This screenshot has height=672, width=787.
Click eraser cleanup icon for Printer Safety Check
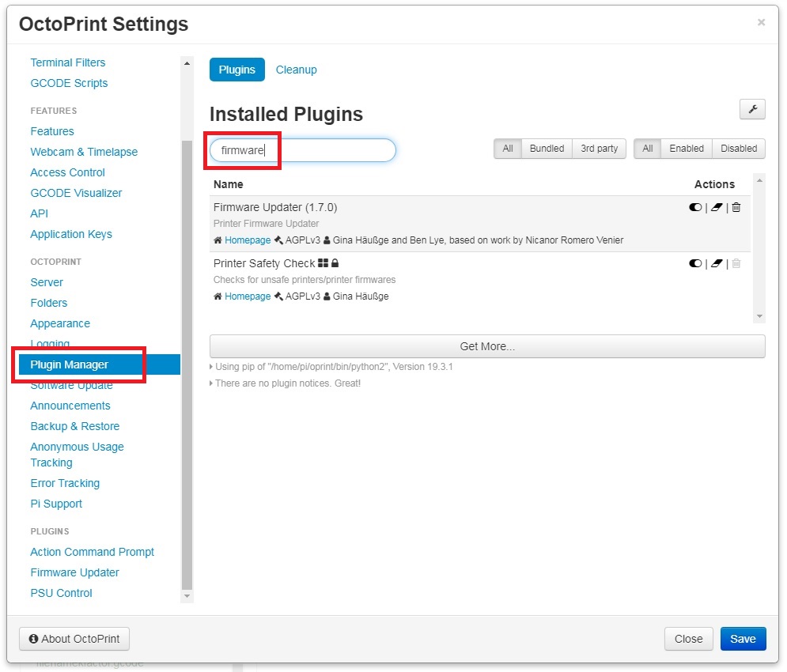coord(717,263)
